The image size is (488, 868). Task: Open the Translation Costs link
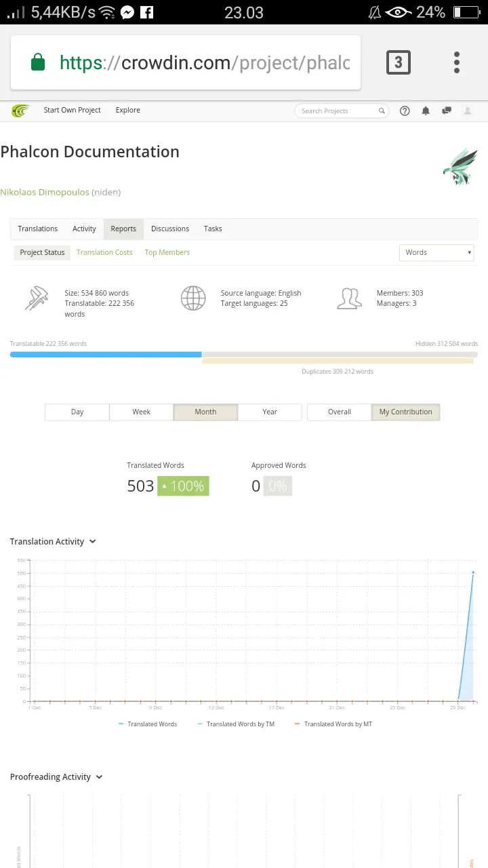point(104,252)
